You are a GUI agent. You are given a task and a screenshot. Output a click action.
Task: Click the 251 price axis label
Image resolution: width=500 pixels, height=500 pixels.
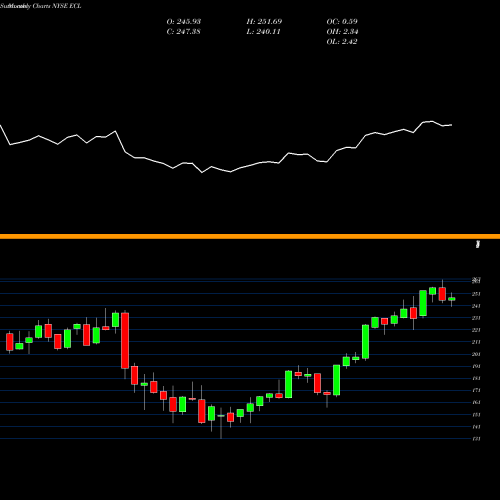click(x=476, y=294)
